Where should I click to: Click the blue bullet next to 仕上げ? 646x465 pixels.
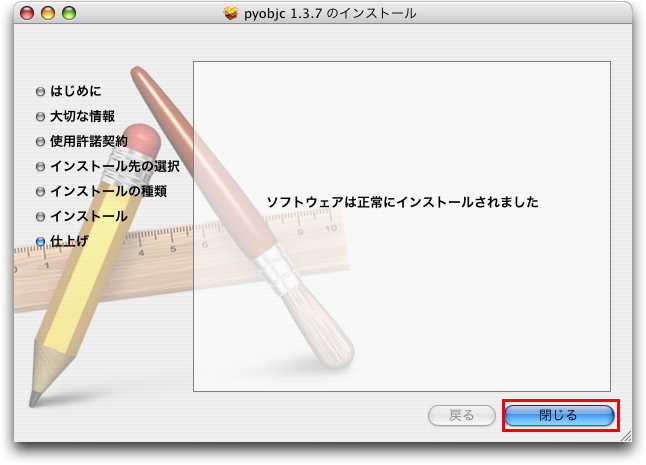[x=40, y=241]
